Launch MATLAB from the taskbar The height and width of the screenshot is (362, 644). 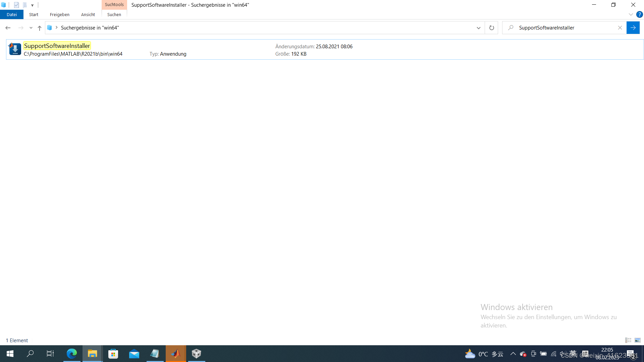point(176,354)
